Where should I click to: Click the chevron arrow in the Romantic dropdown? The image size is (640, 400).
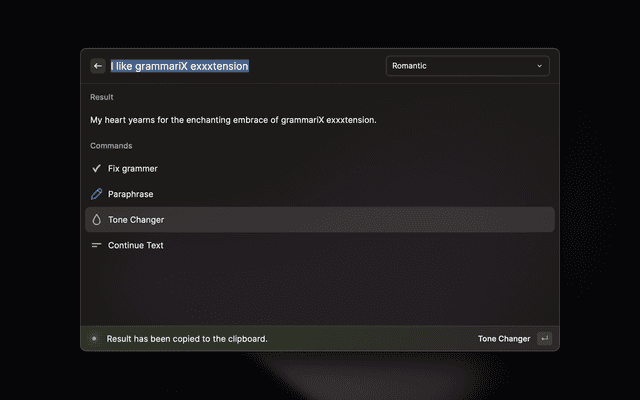(540, 66)
